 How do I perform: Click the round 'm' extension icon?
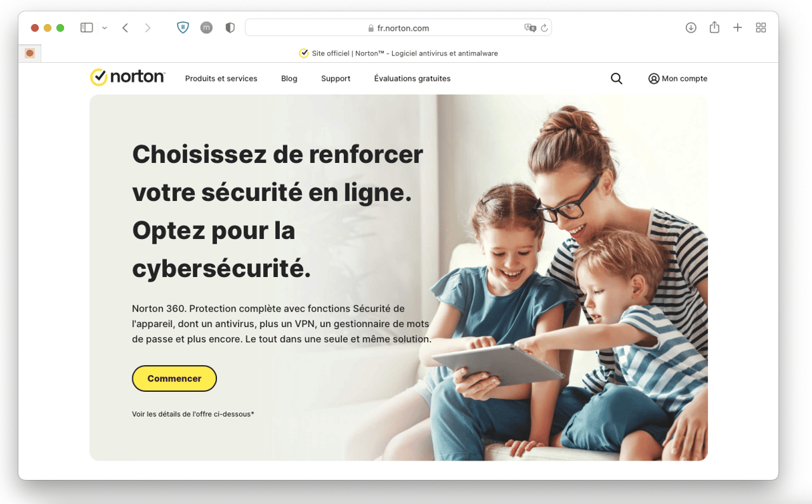coord(206,28)
